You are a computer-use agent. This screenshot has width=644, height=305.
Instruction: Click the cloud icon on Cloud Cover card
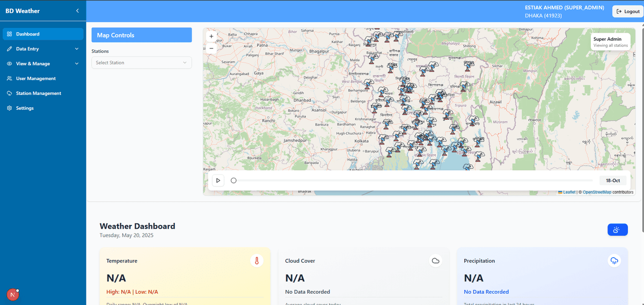pyautogui.click(x=436, y=261)
